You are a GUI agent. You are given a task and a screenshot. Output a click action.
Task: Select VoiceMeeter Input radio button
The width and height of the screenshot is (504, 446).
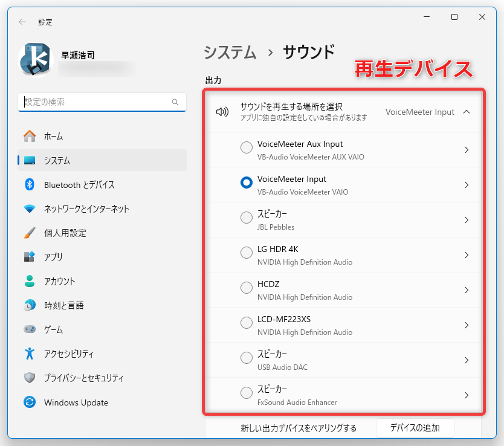click(x=247, y=183)
